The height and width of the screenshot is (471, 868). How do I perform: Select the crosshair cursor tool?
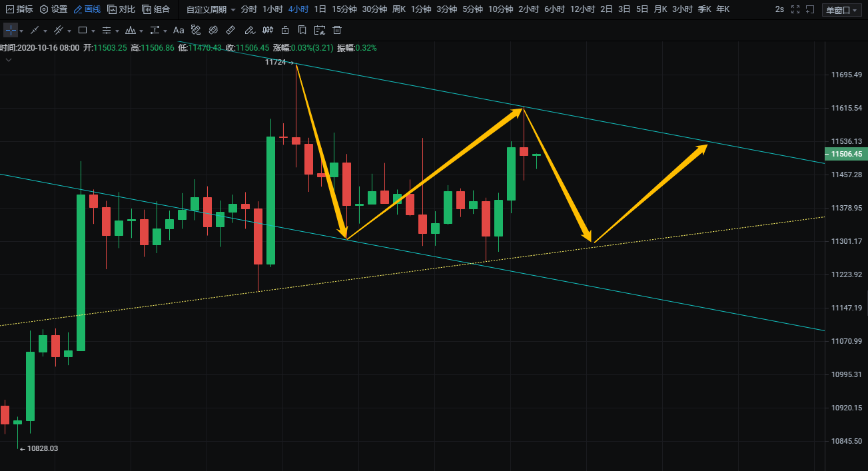tap(11, 31)
